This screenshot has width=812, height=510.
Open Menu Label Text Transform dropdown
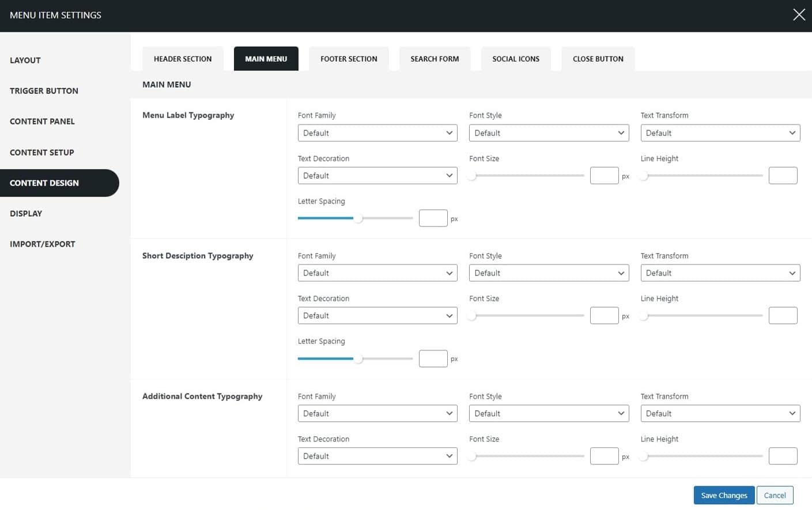pyautogui.click(x=720, y=133)
